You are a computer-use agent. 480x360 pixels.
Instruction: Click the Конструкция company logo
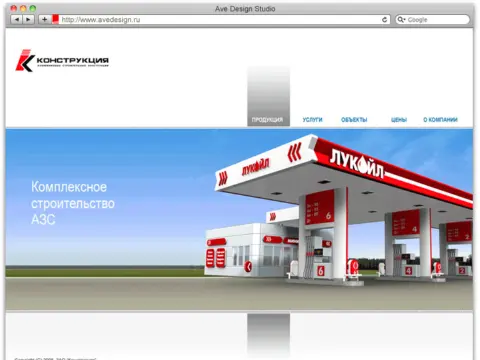[62, 61]
